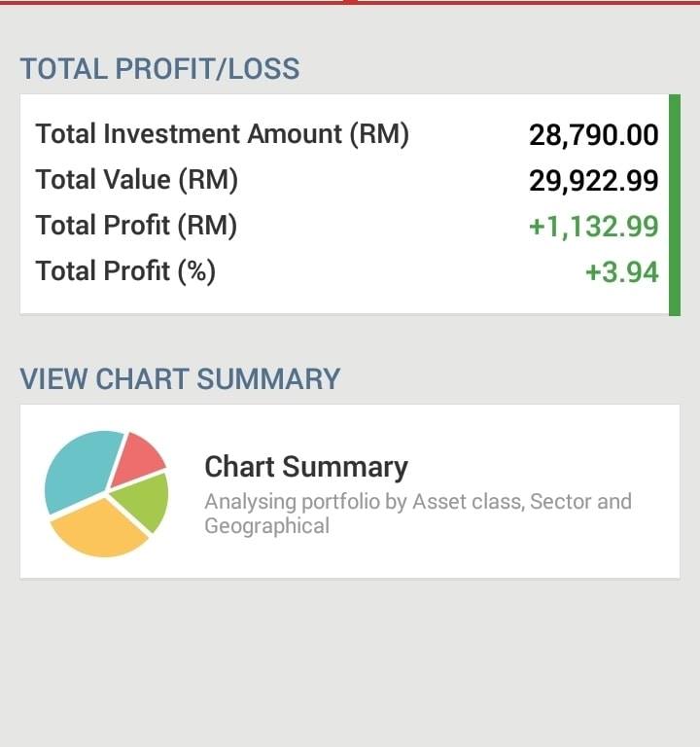
Task: Open the Chart Summary title
Action: pos(306,467)
